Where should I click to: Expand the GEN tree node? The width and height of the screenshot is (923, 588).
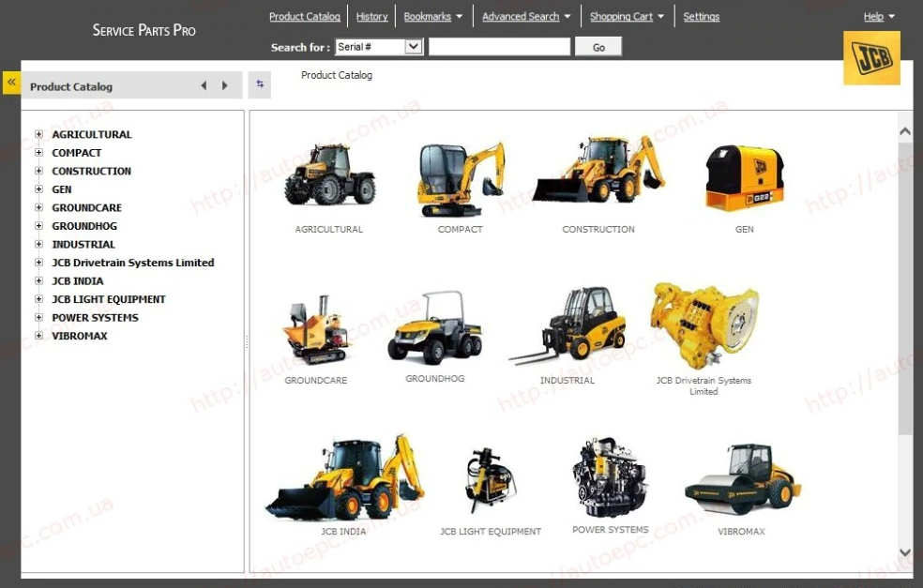pos(38,188)
